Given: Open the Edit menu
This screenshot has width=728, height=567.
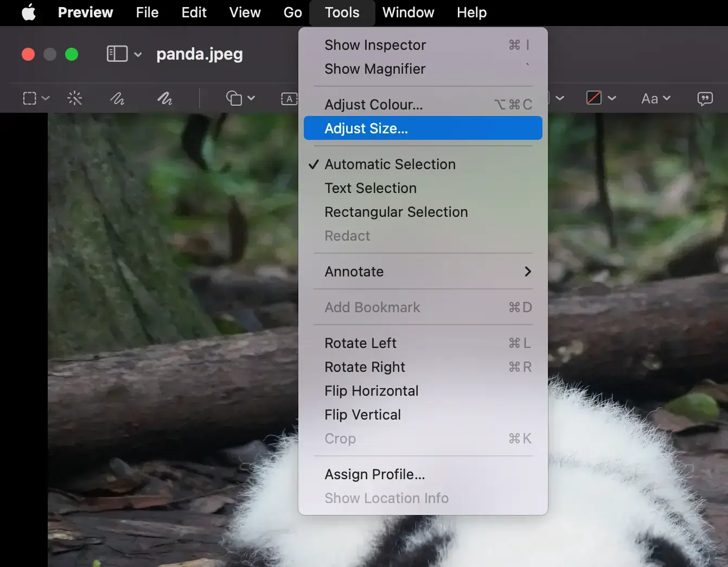Looking at the screenshot, I should [194, 12].
